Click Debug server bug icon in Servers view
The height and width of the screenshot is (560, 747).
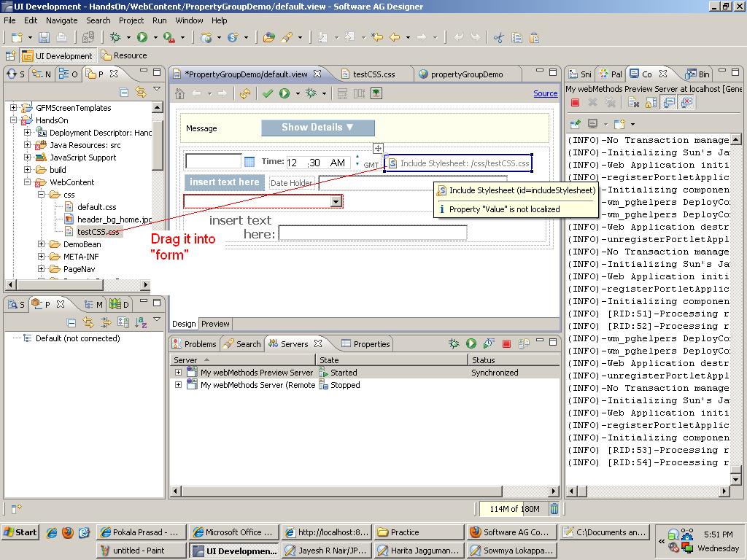[x=454, y=343]
